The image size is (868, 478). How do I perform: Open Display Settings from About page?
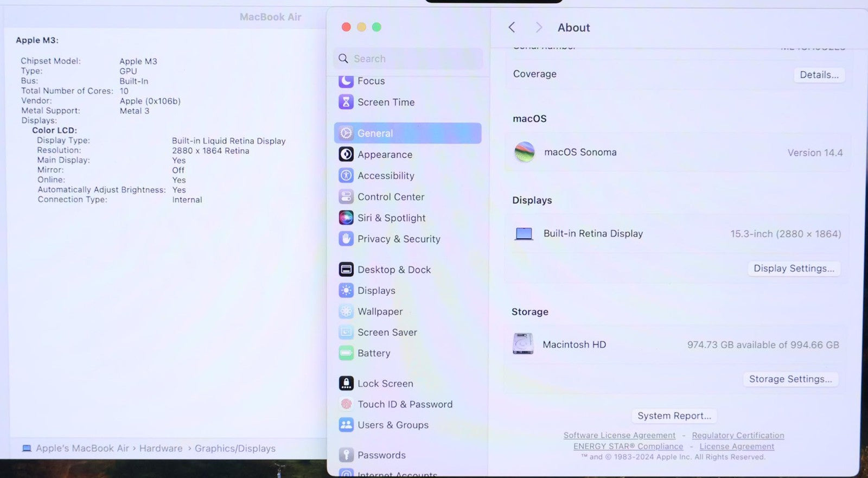pyautogui.click(x=794, y=269)
